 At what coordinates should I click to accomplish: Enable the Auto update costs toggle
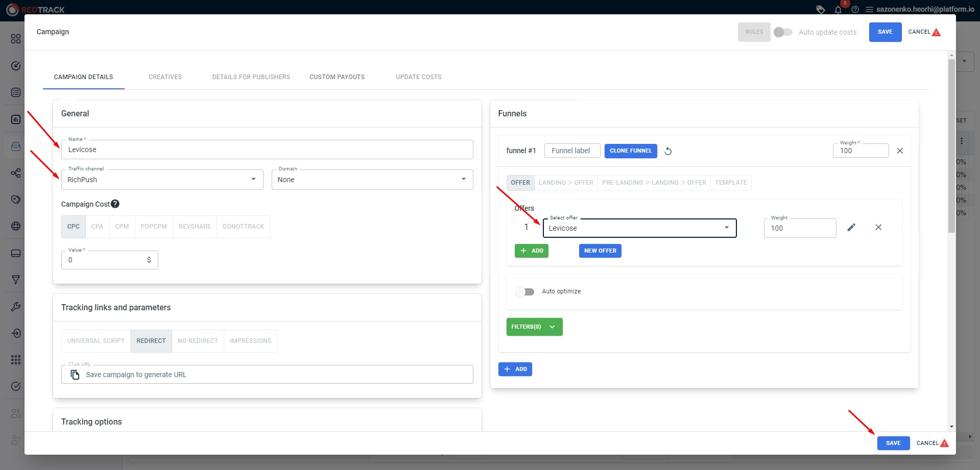(782, 32)
